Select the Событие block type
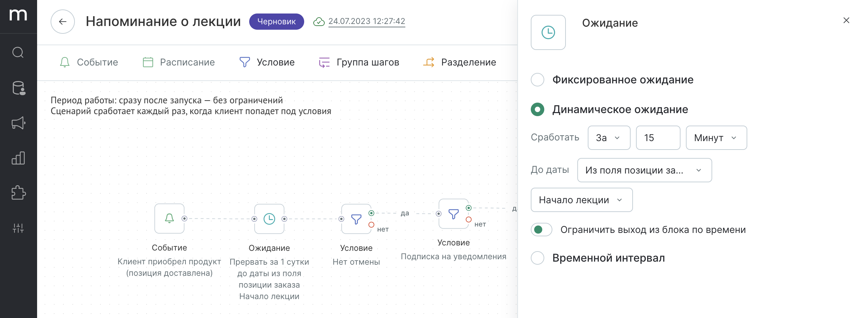868x318 pixels. point(89,62)
